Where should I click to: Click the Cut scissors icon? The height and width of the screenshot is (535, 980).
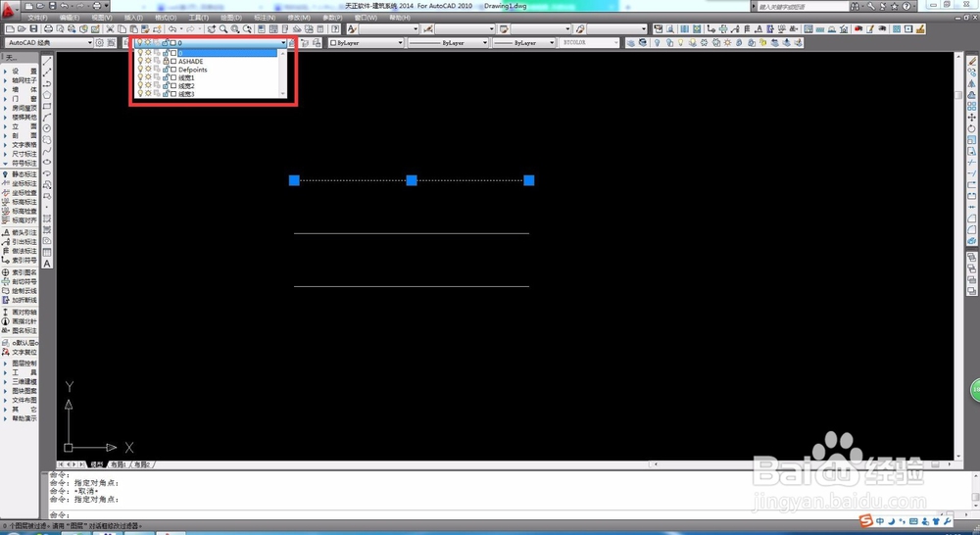(x=110, y=29)
